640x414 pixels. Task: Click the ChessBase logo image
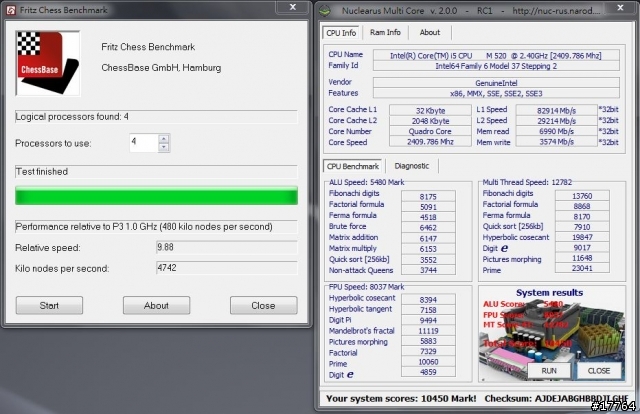coord(48,63)
